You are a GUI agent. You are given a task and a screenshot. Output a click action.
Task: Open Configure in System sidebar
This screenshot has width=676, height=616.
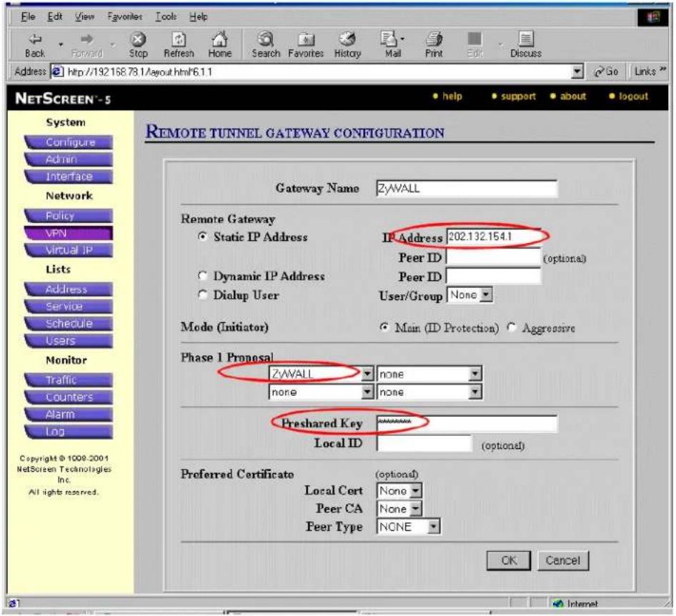[x=69, y=141]
